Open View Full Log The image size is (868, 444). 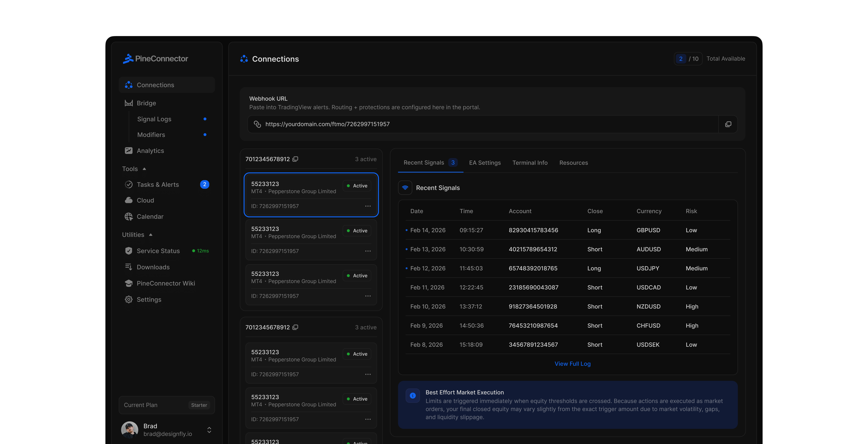(573, 364)
